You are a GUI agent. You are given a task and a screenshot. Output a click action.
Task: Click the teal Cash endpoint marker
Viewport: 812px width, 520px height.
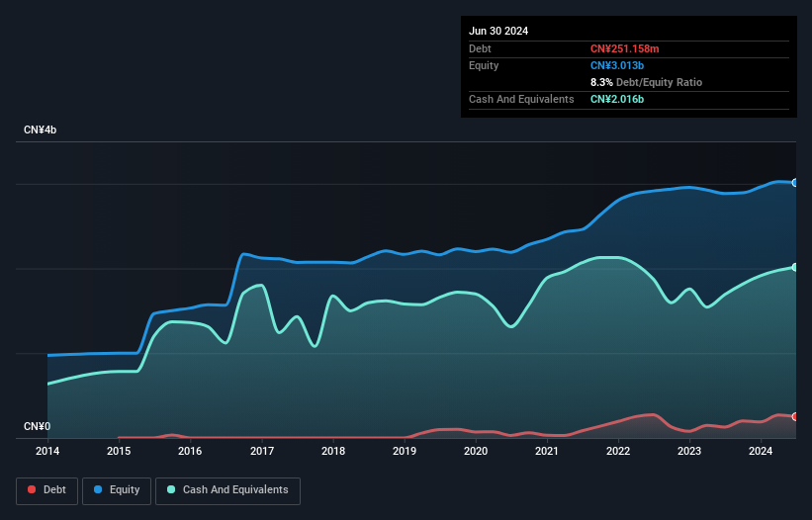click(795, 267)
